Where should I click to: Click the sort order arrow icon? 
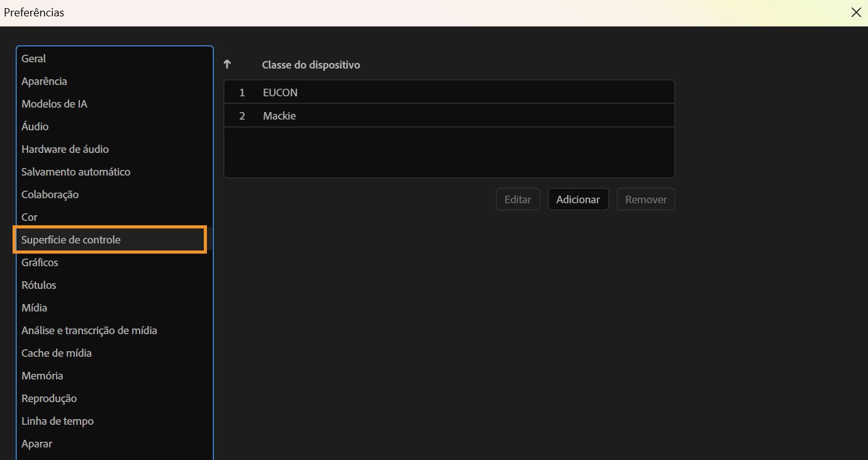click(226, 64)
